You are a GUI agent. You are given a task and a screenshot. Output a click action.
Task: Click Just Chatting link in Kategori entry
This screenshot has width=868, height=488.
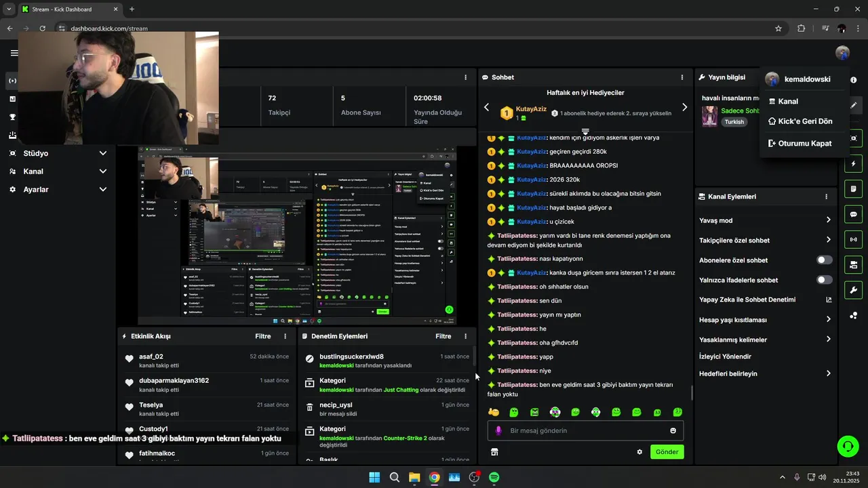tap(401, 390)
